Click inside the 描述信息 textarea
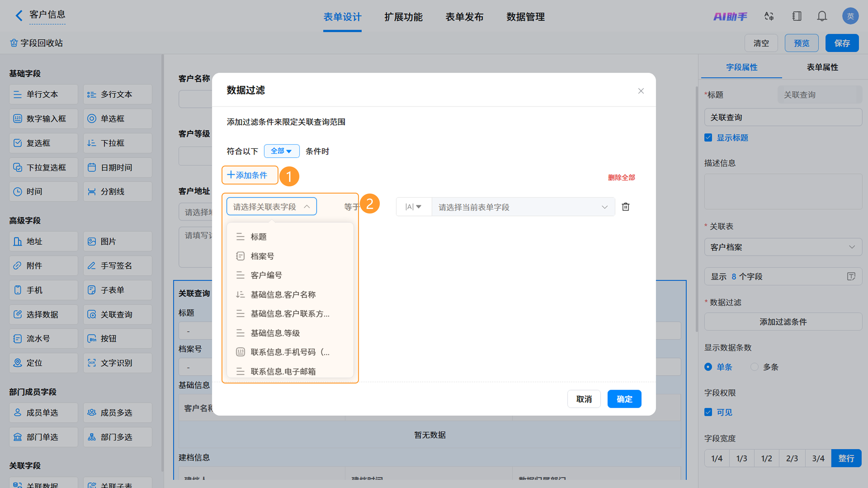The image size is (868, 488). 783,192
